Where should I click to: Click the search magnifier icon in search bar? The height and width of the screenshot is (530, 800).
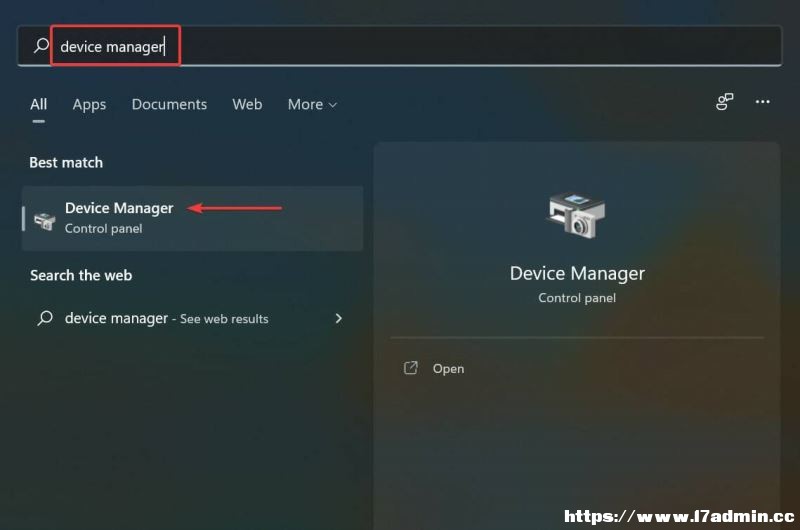41,46
